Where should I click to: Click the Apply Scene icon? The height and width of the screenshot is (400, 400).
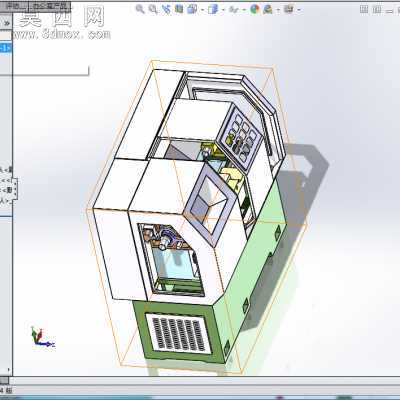pyautogui.click(x=268, y=10)
